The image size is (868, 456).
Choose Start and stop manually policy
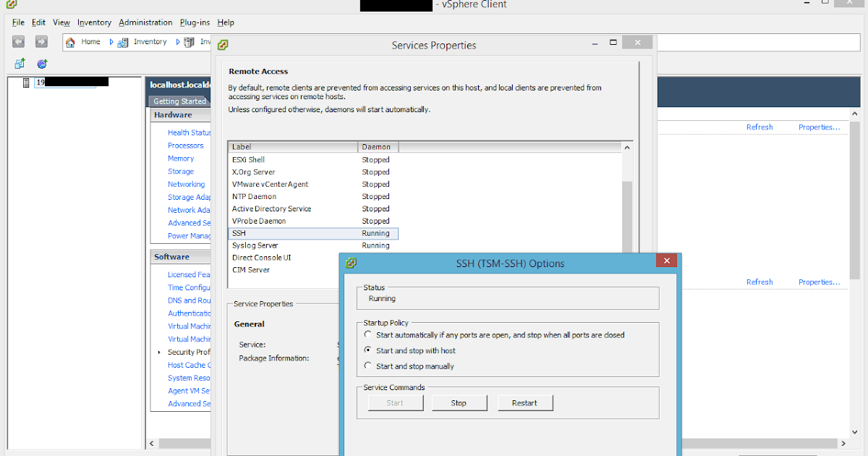coord(368,366)
